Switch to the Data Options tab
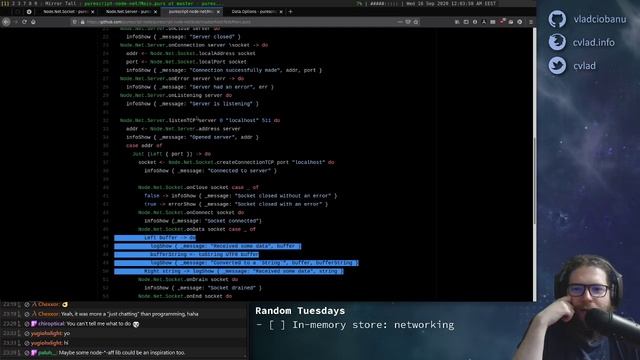Image resolution: width=640 pixels, height=360 pixels. (x=254, y=12)
